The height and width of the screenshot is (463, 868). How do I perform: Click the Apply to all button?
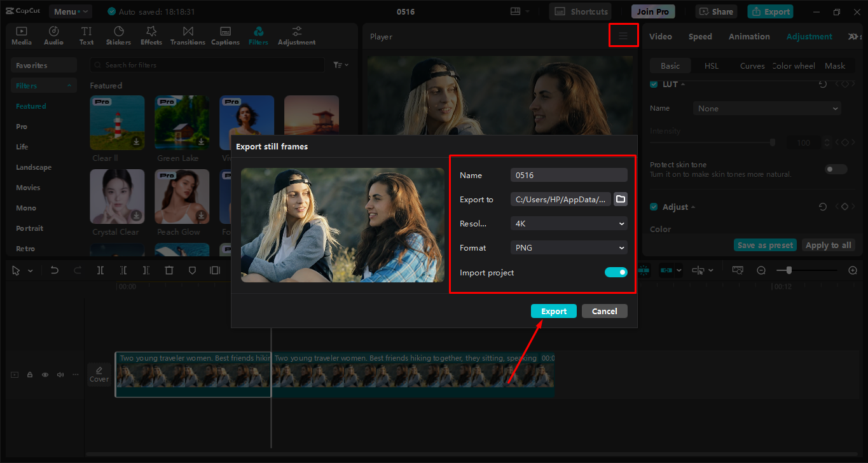(828, 245)
